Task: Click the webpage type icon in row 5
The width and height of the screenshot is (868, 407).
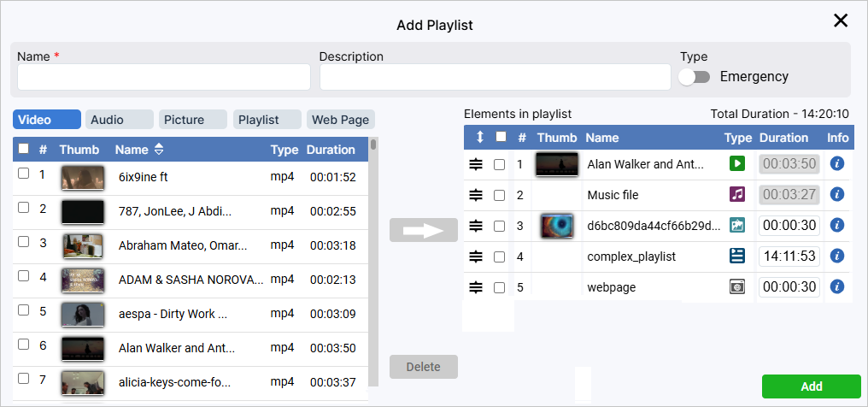Action: pyautogui.click(x=736, y=287)
